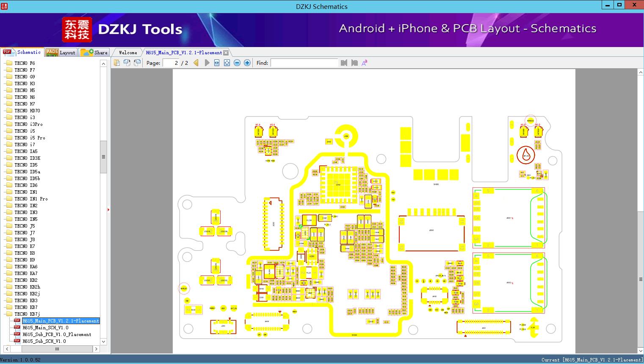Screen dimensions: 644x364
Task: Click tree horizontal scrollbar thumb
Action: click(57, 349)
